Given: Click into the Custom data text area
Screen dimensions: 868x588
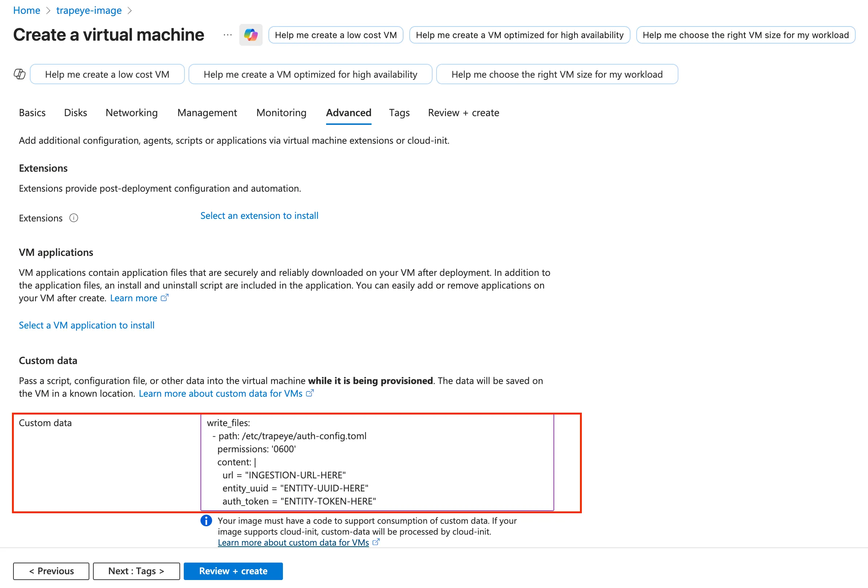Looking at the screenshot, I should [x=377, y=462].
